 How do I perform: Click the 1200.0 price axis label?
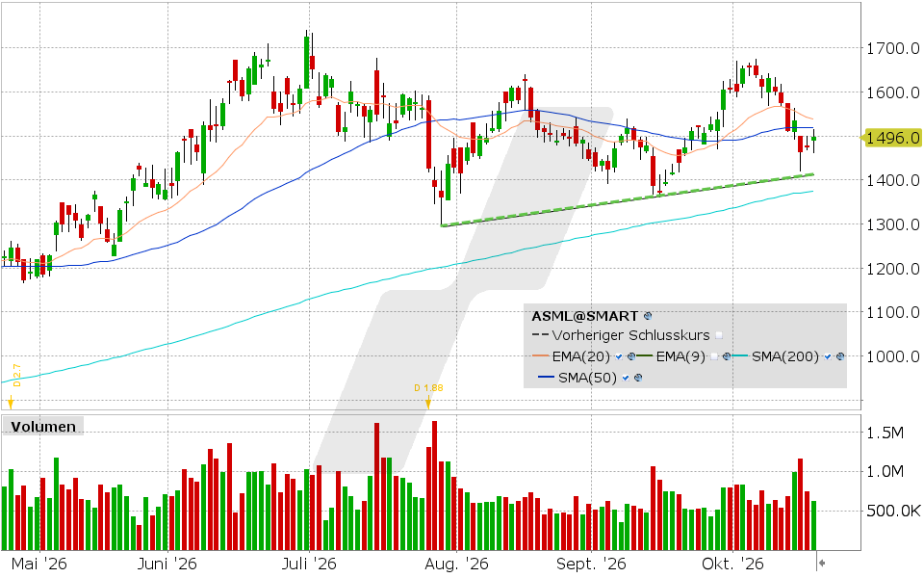pos(893,269)
